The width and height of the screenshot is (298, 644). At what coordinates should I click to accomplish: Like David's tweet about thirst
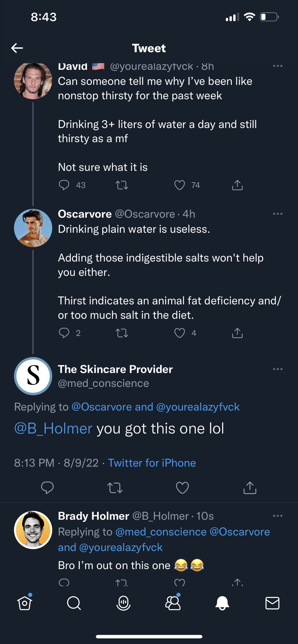(x=180, y=185)
